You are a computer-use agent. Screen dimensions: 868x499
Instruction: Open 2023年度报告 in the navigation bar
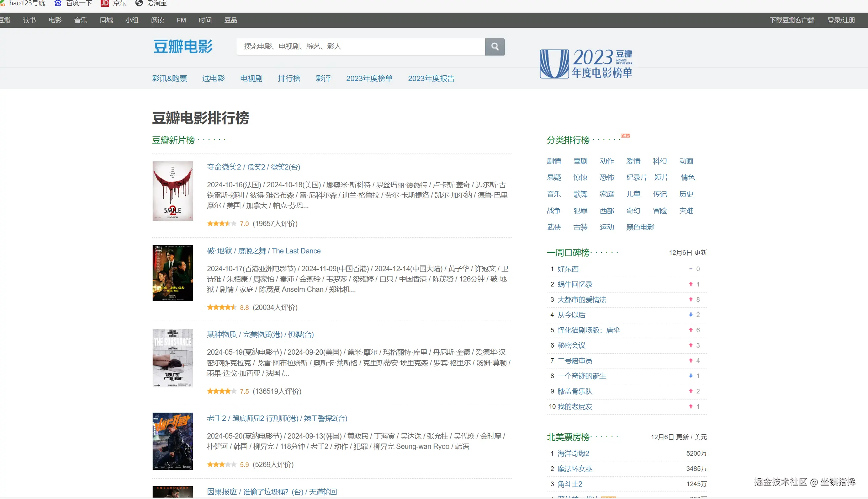click(431, 79)
